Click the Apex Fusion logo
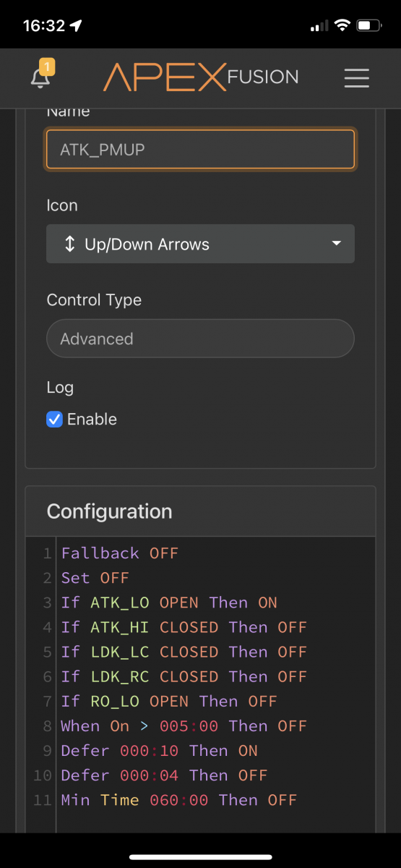Image resolution: width=401 pixels, height=868 pixels. click(x=200, y=77)
